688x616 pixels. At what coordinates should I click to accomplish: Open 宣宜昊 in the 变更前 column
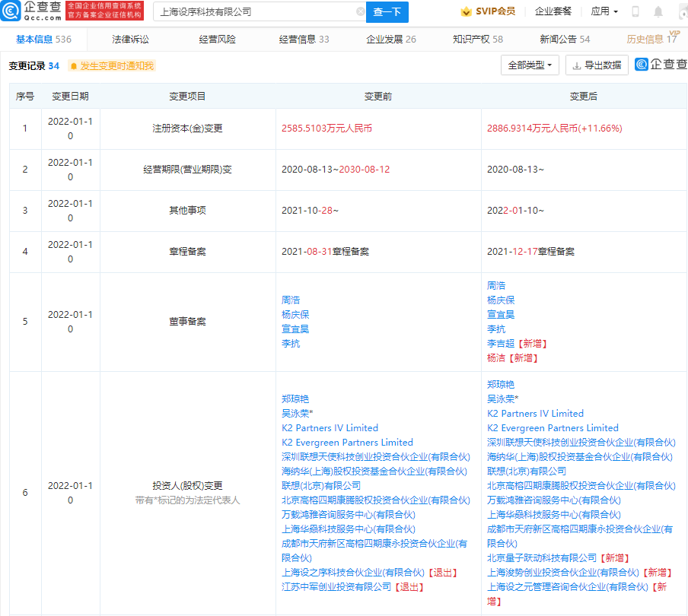click(x=295, y=329)
